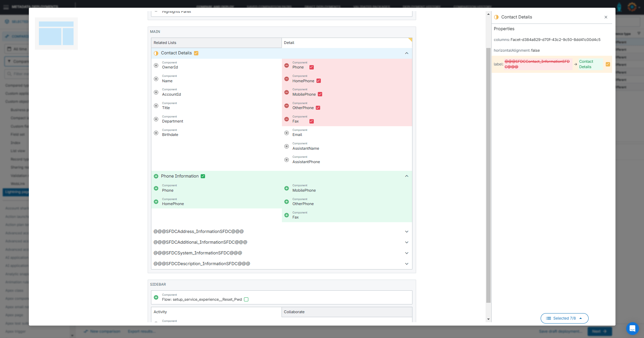Open the Selected 7/8 button

[564, 318]
